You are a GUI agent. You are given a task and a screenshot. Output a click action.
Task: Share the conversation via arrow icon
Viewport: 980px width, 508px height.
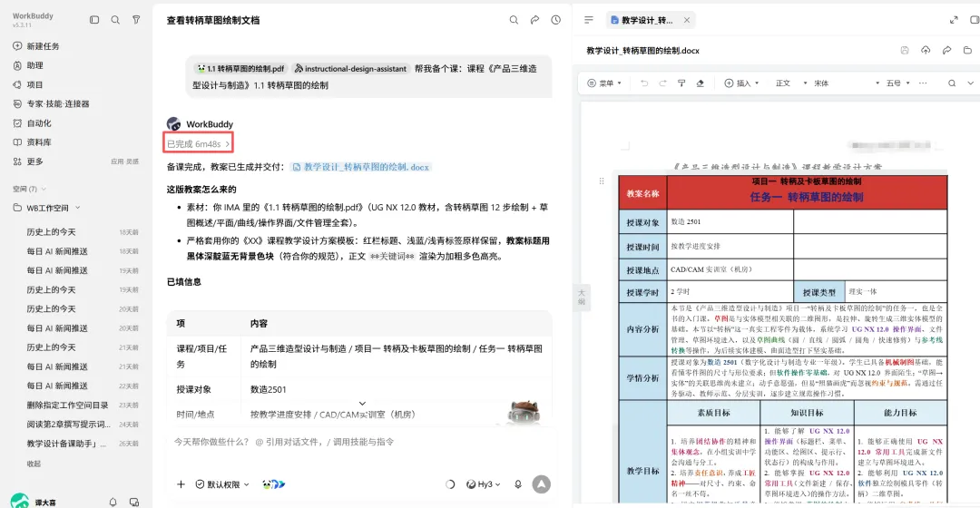pyautogui.click(x=535, y=20)
